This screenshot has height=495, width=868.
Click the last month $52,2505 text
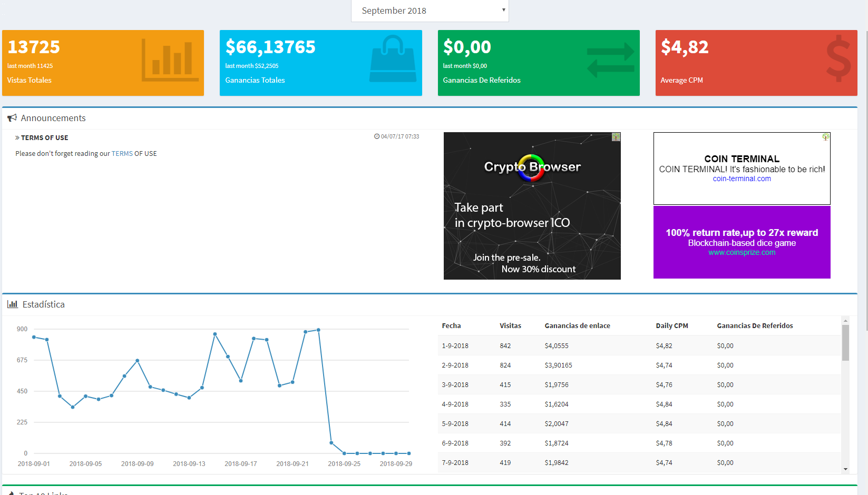click(252, 66)
